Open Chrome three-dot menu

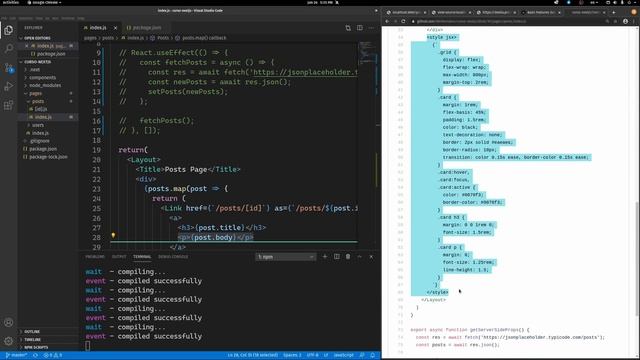pos(634,21)
